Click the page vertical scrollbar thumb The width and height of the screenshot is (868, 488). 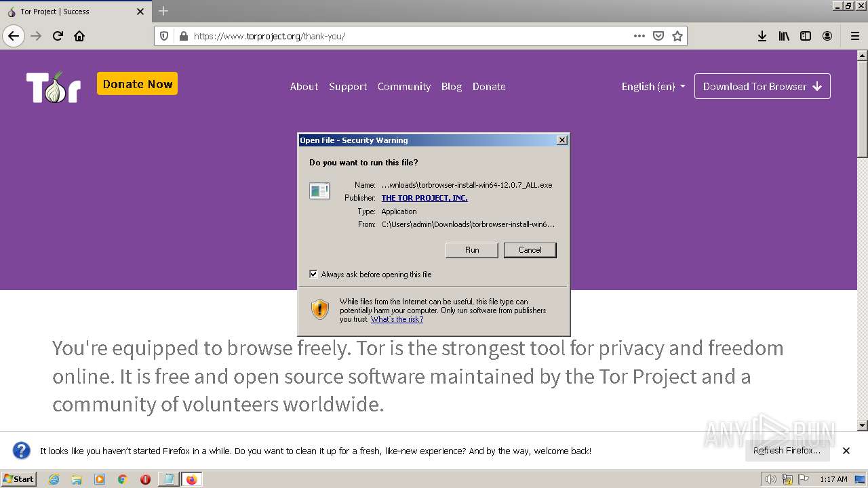point(863,108)
